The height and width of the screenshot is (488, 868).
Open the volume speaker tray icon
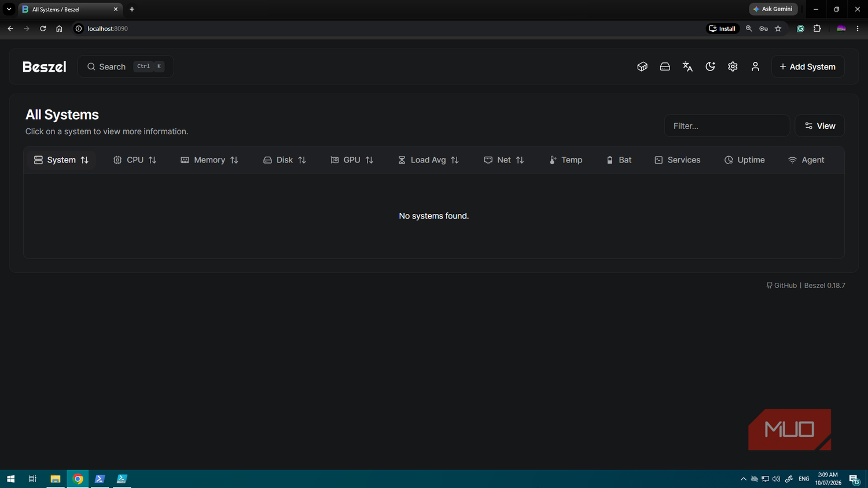point(777,479)
